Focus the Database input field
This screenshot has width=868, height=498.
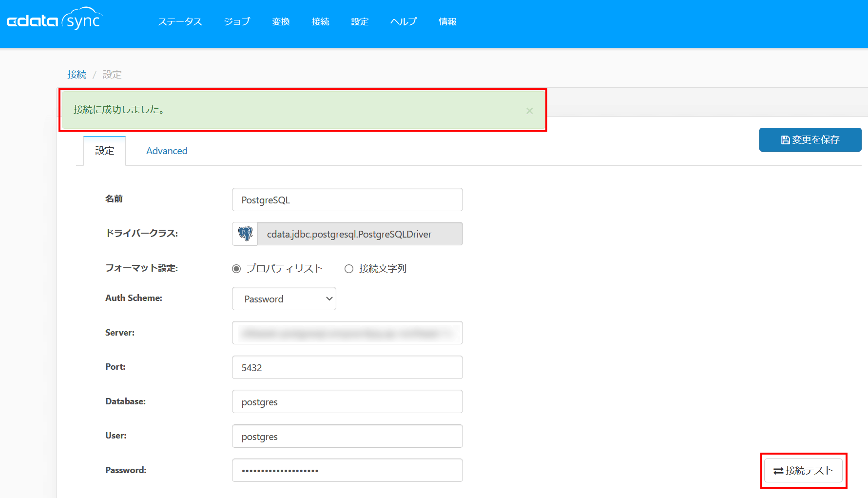click(347, 401)
